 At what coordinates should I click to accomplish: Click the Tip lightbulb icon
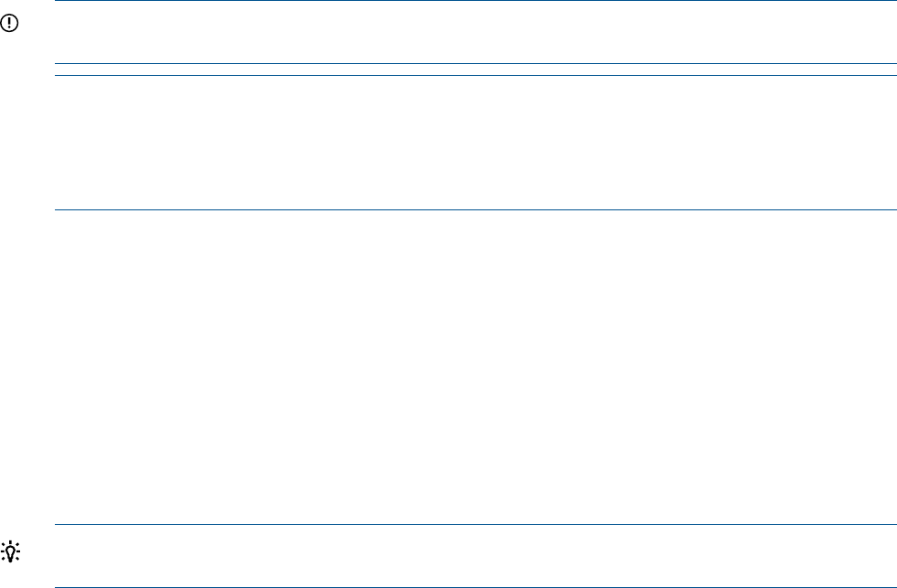tap(12, 552)
